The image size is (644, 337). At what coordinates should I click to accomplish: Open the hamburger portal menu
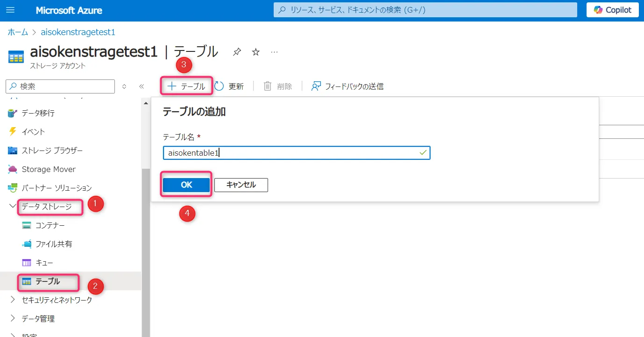(x=10, y=10)
